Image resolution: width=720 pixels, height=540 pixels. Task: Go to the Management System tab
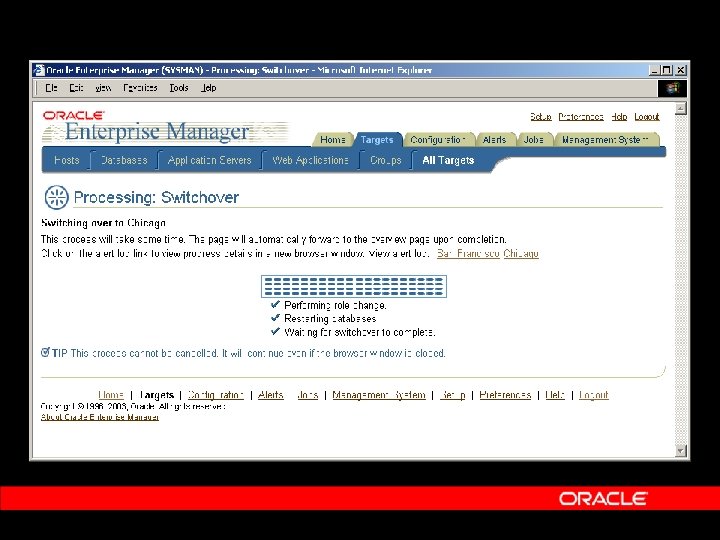click(x=605, y=140)
